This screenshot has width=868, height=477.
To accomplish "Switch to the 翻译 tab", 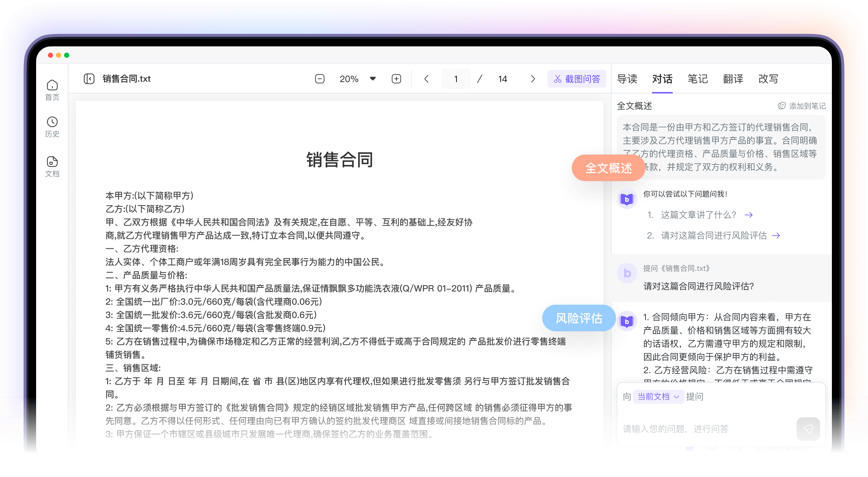I will tap(733, 79).
